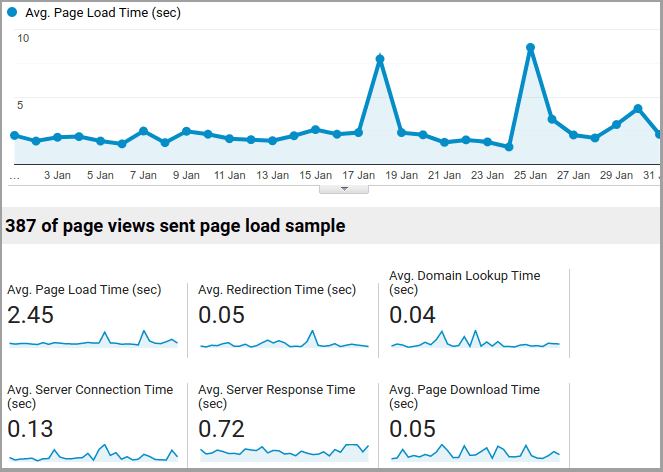Open the Avg. Server Connection Time sparkline
Viewport: 663px width, 472px height.
click(x=93, y=453)
